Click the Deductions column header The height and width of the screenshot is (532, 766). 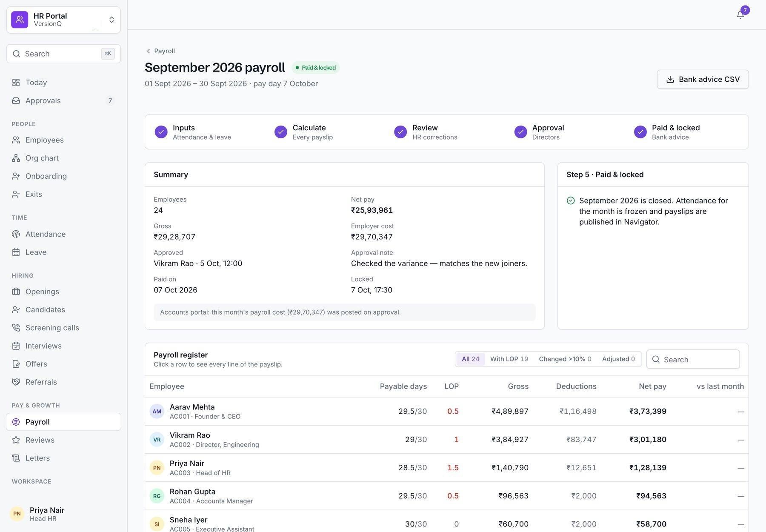point(576,386)
